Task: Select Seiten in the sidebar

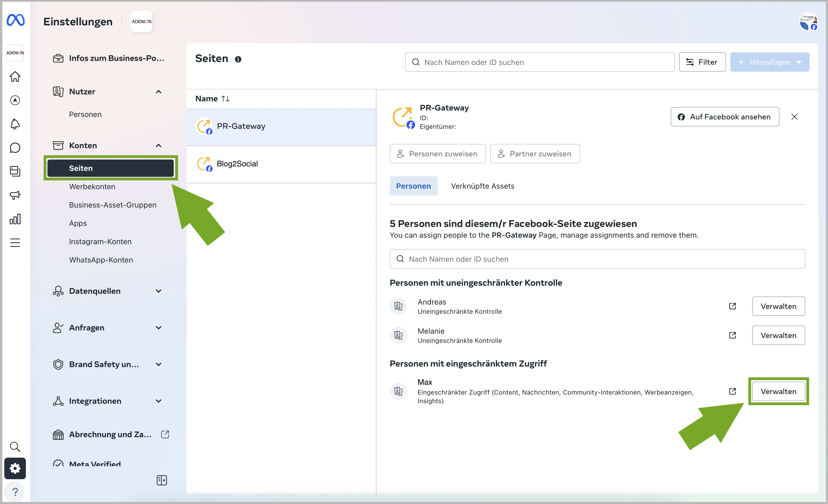Action: click(x=110, y=168)
